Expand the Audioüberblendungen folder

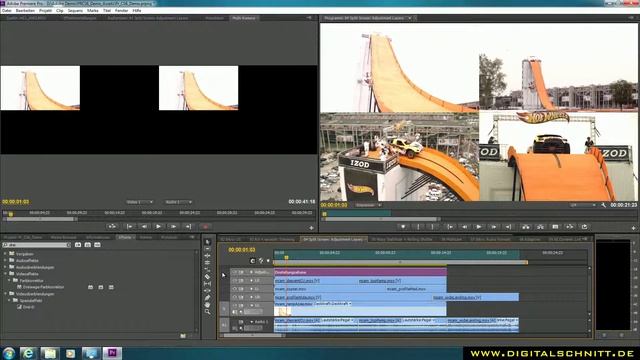pyautogui.click(x=5, y=267)
